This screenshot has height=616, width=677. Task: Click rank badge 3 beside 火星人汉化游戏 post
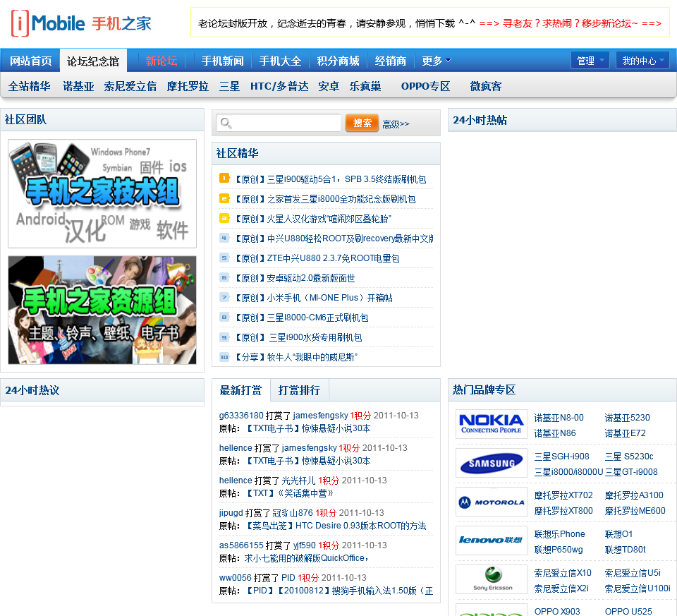tap(224, 218)
